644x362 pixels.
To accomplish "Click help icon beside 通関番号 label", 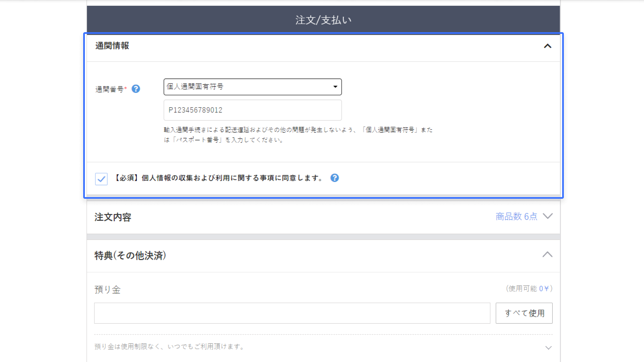I will click(136, 89).
